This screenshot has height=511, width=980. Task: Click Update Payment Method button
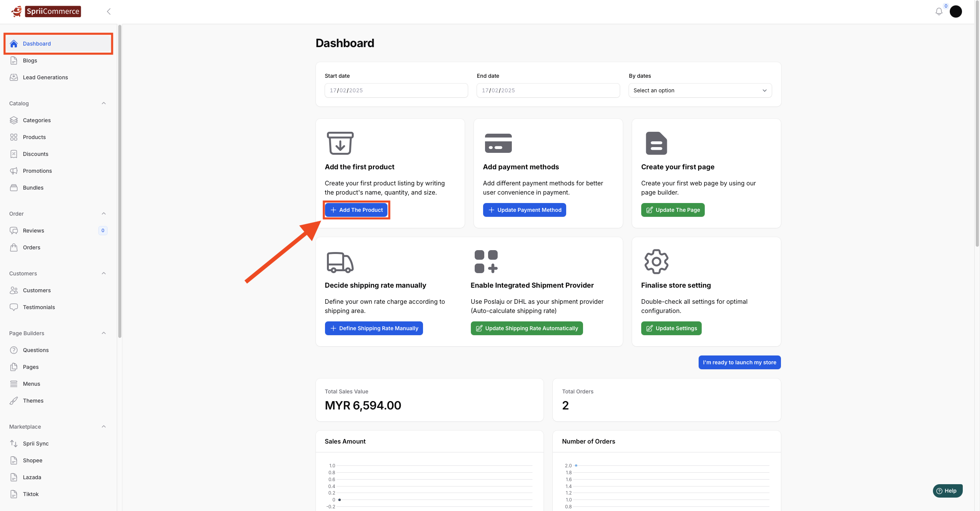click(x=524, y=210)
